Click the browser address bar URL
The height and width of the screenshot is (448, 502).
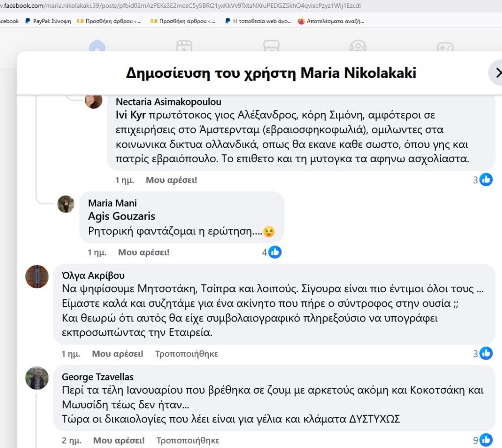pos(181,5)
